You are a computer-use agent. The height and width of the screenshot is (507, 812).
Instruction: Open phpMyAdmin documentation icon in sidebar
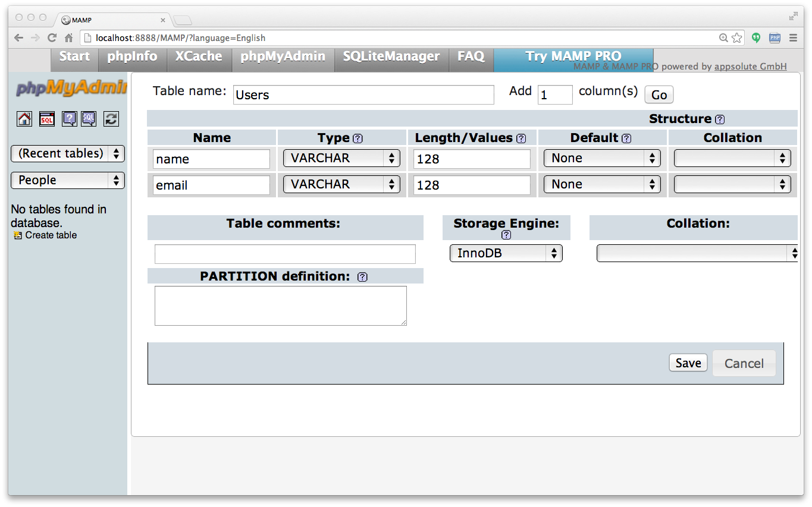click(x=70, y=119)
